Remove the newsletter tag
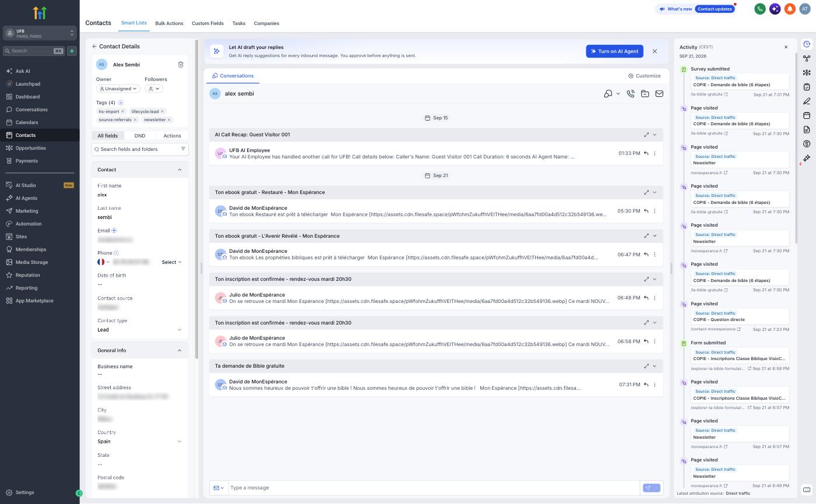This screenshot has height=504, width=816. point(169,120)
